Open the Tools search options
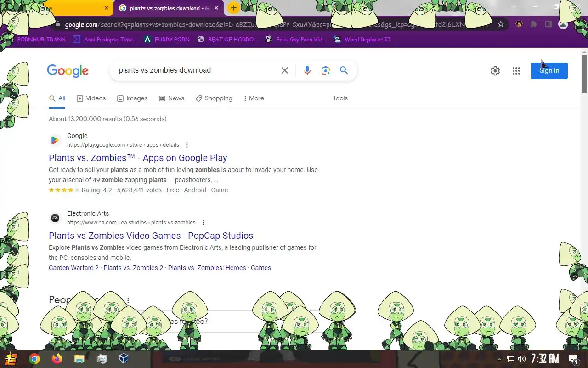The image size is (588, 368). click(x=340, y=98)
